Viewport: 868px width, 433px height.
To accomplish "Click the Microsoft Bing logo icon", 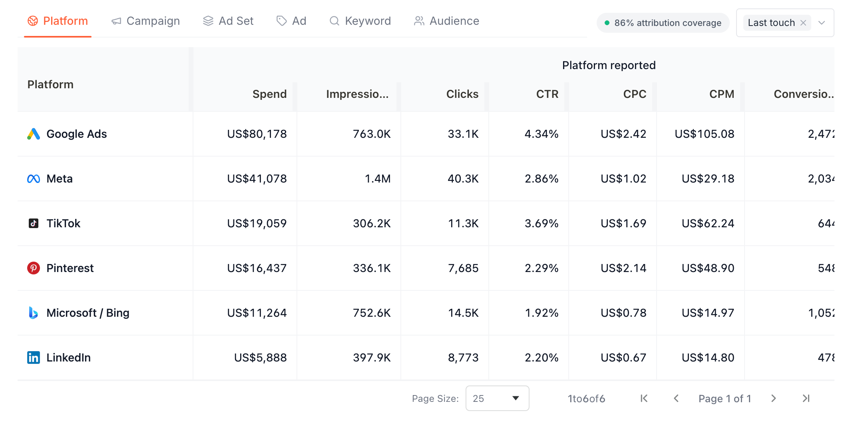I will [x=34, y=313].
